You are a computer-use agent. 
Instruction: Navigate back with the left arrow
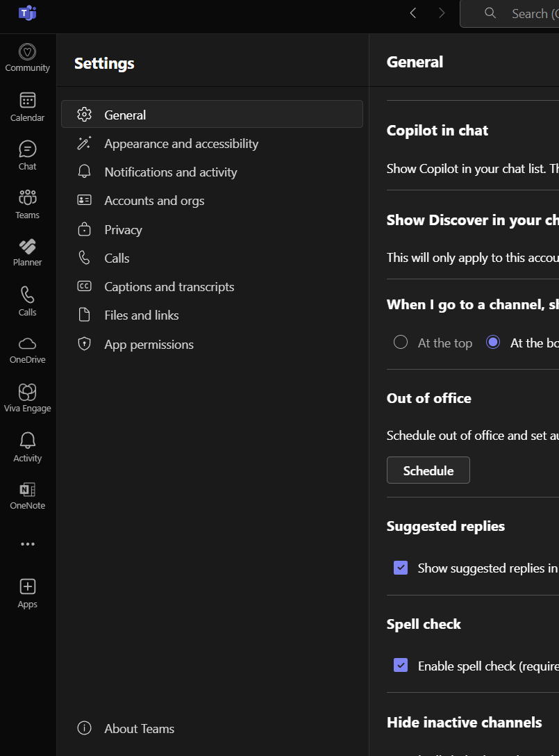[x=413, y=13]
